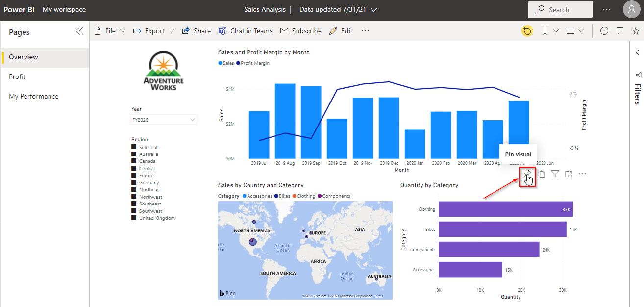
Task: Open the FY2020 Year dropdown
Action: (164, 120)
